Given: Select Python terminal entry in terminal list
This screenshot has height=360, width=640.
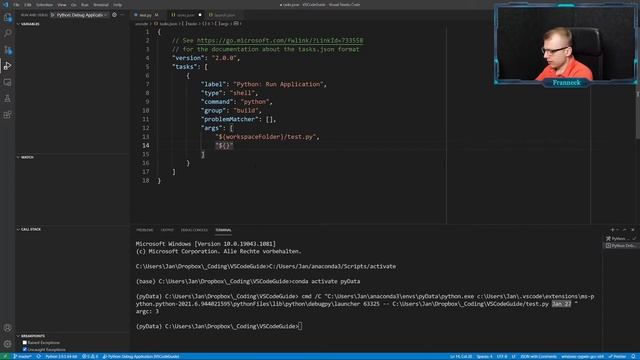Looking at the screenshot, I should [x=620, y=239].
